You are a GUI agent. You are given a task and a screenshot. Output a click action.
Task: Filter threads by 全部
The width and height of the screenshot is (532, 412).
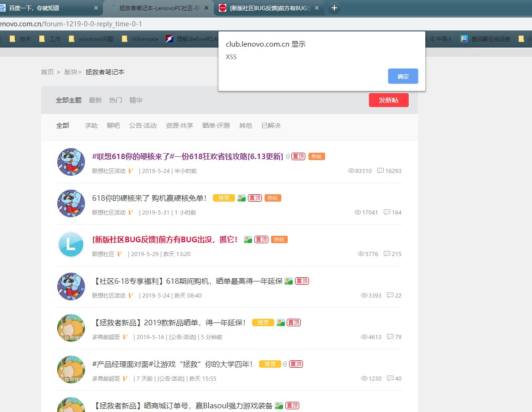63,125
